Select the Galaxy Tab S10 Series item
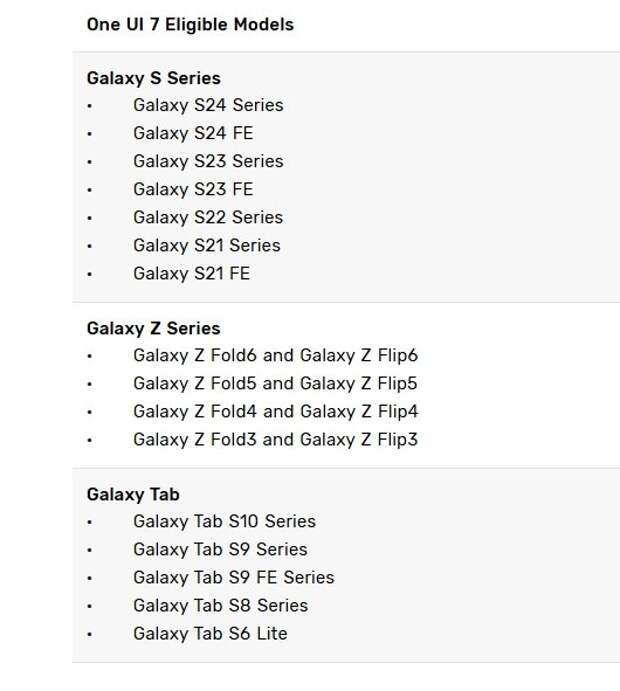The image size is (620, 691). point(225,522)
